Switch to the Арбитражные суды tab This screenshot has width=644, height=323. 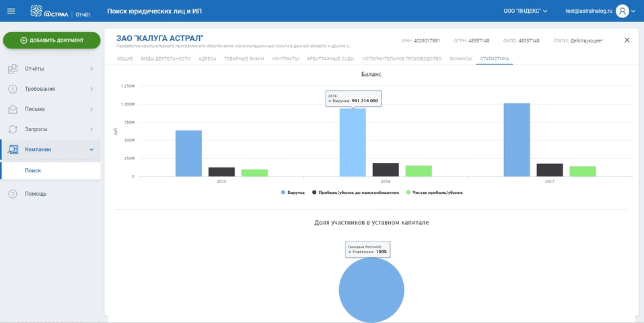click(x=330, y=59)
